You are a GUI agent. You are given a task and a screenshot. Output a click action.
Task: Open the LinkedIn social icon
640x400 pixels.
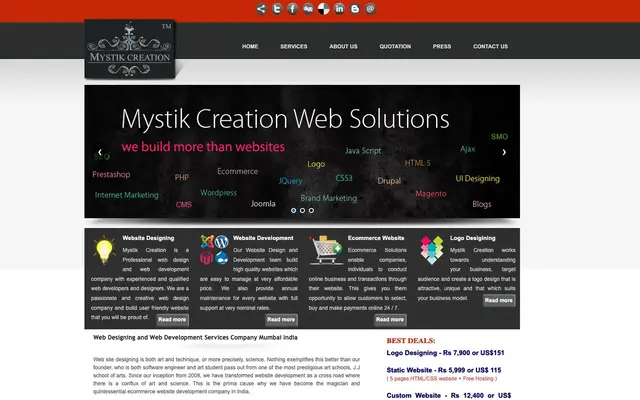(339, 9)
